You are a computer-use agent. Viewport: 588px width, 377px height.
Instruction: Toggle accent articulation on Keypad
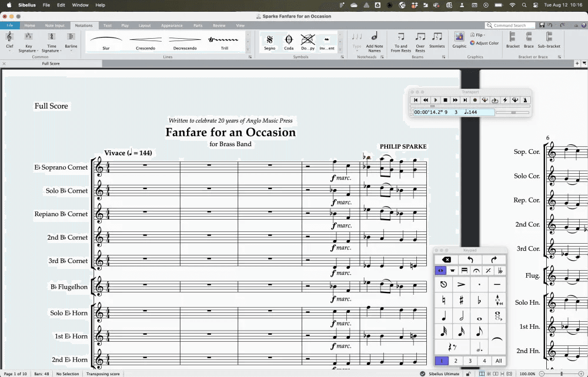pos(461,284)
